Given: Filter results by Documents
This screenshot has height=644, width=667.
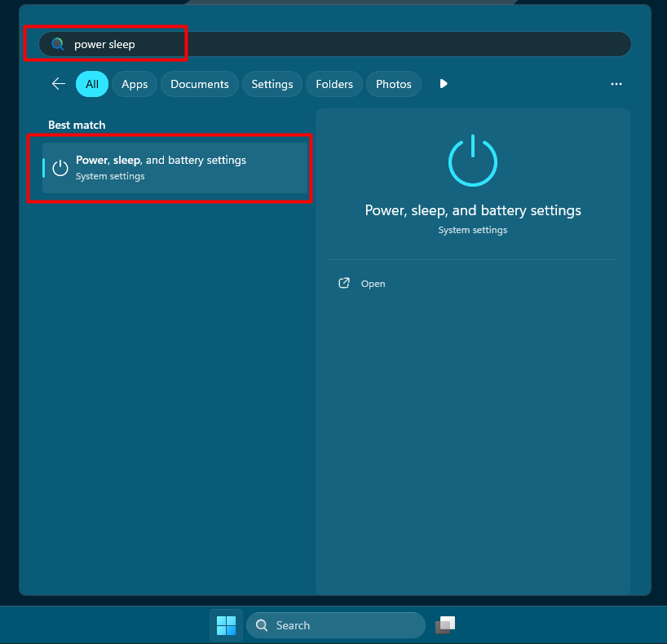Looking at the screenshot, I should pos(199,84).
